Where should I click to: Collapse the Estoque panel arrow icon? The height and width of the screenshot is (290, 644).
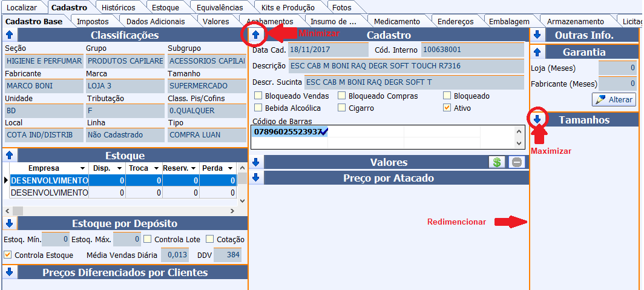(x=9, y=156)
